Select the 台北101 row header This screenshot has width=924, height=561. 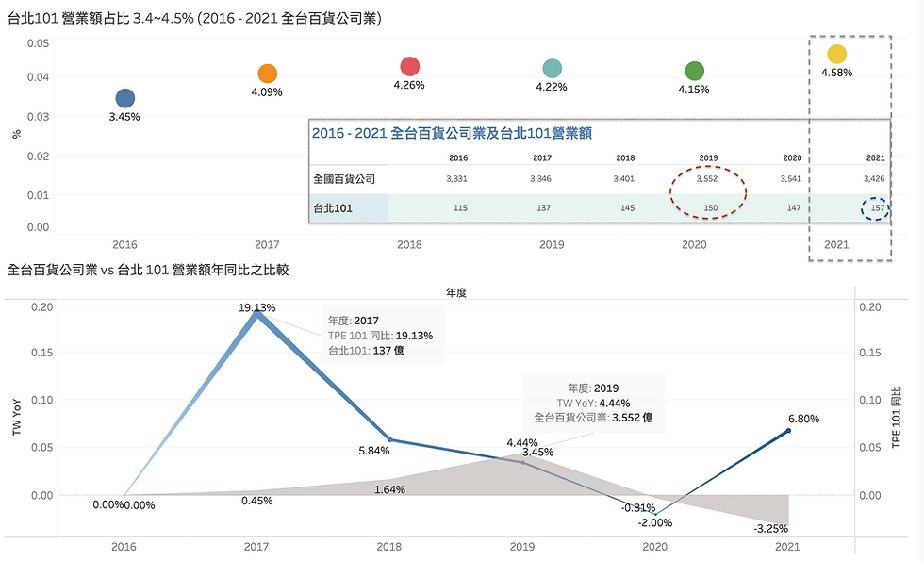coord(333,208)
